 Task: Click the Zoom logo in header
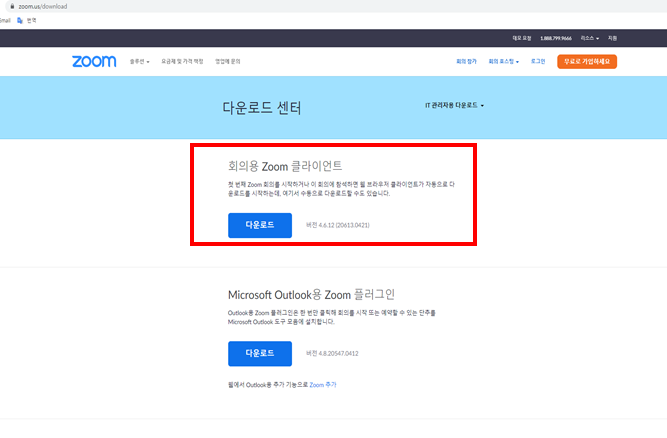click(x=94, y=61)
